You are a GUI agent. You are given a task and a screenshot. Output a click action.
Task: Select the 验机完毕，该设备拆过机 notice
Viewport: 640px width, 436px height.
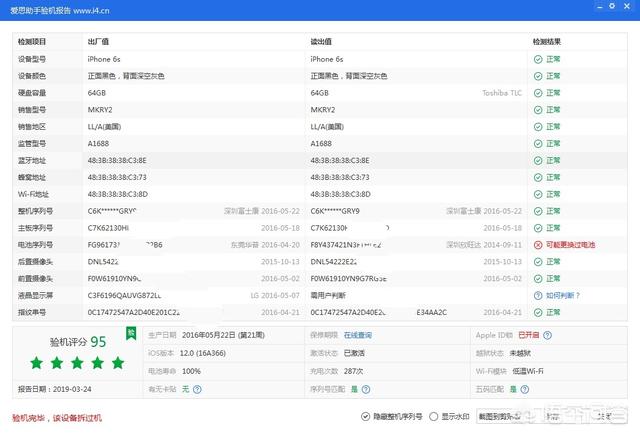point(57,418)
